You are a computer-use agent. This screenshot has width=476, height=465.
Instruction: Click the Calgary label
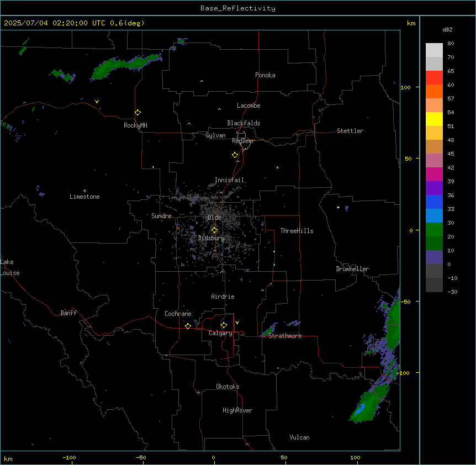tap(220, 333)
